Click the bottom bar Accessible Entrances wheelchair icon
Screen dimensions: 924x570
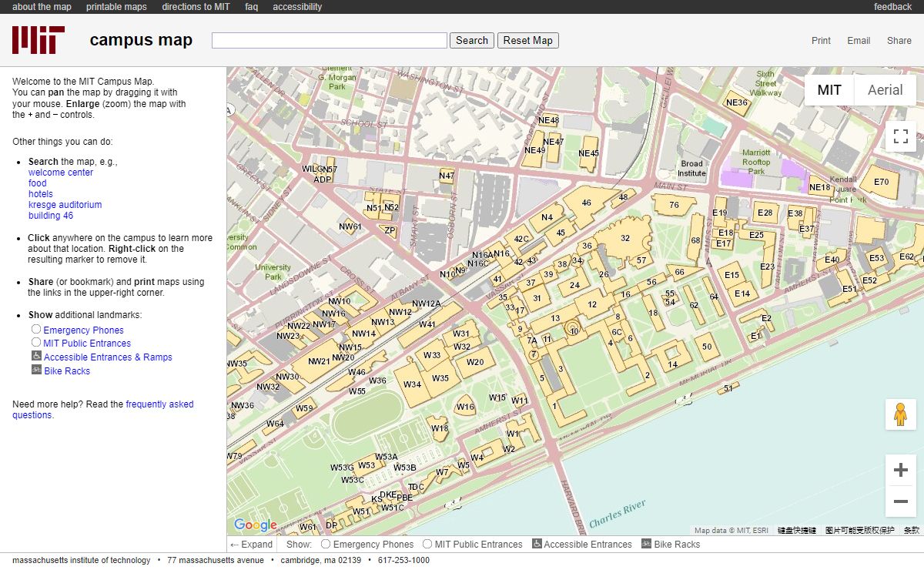coord(537,544)
